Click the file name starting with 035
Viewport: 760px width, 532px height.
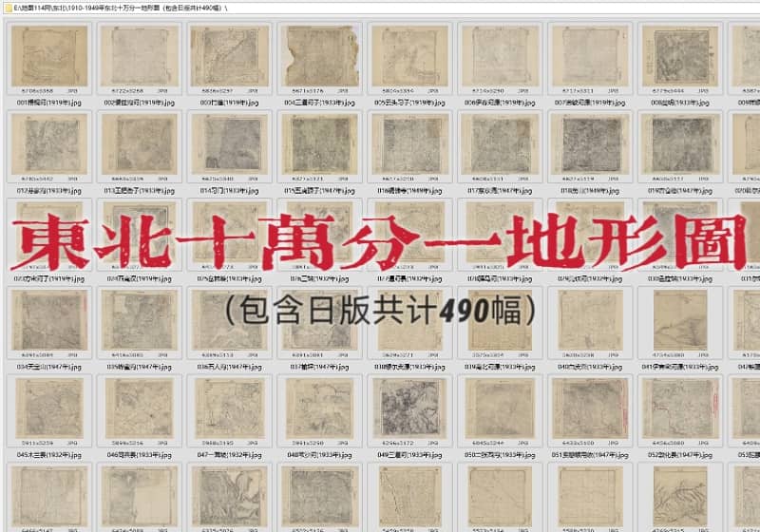139,368
